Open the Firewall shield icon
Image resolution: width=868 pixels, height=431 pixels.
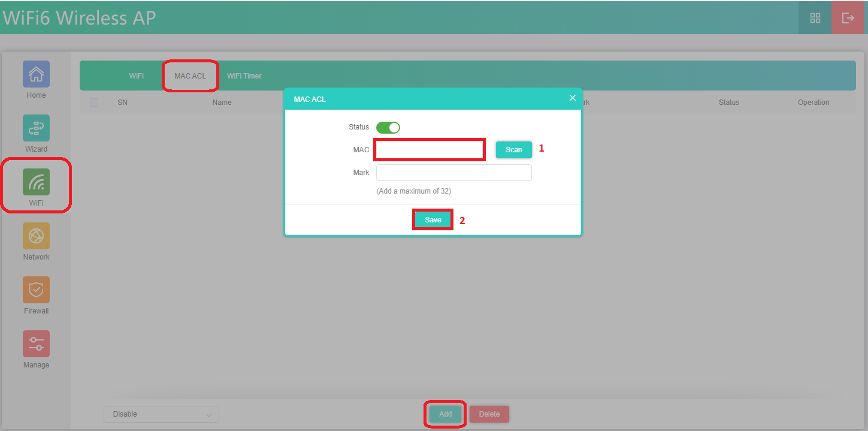(36, 290)
